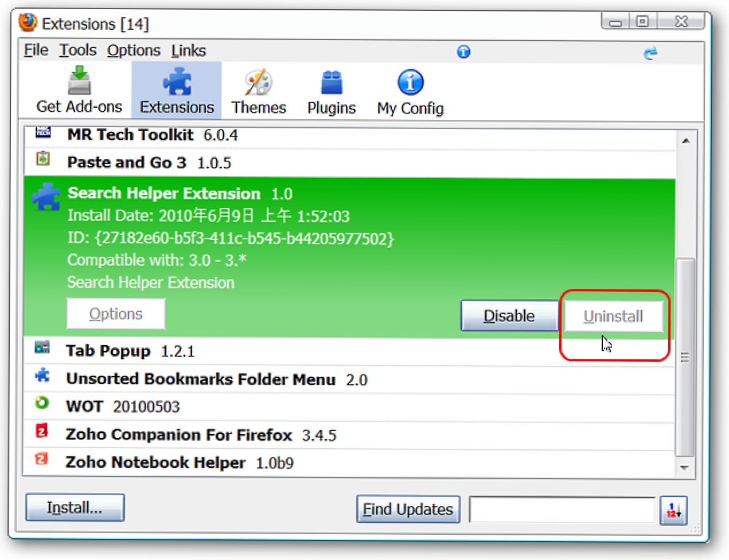Open the Get Add-ons pane

(79, 91)
